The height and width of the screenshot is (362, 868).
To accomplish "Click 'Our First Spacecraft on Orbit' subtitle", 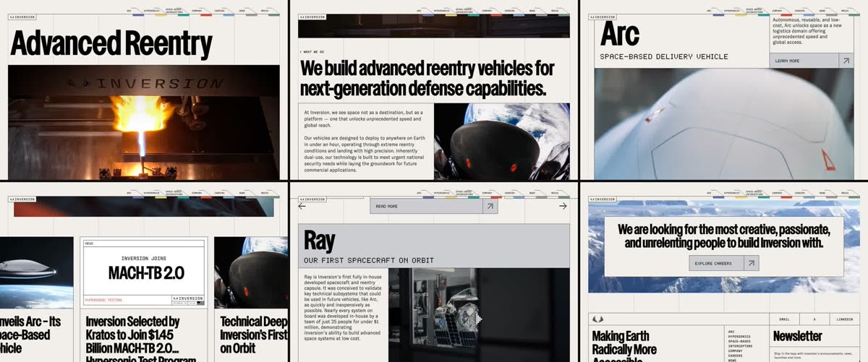I will tap(369, 260).
